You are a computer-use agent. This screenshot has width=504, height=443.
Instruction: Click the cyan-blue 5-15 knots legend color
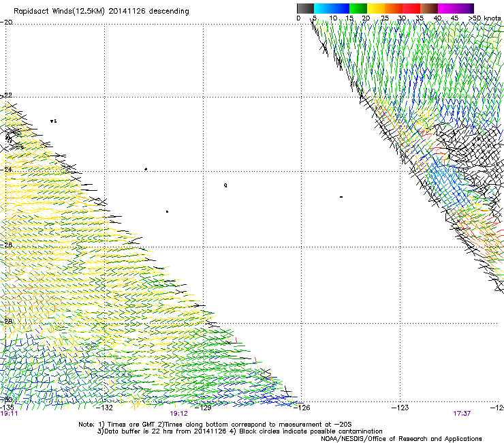(x=332, y=8)
